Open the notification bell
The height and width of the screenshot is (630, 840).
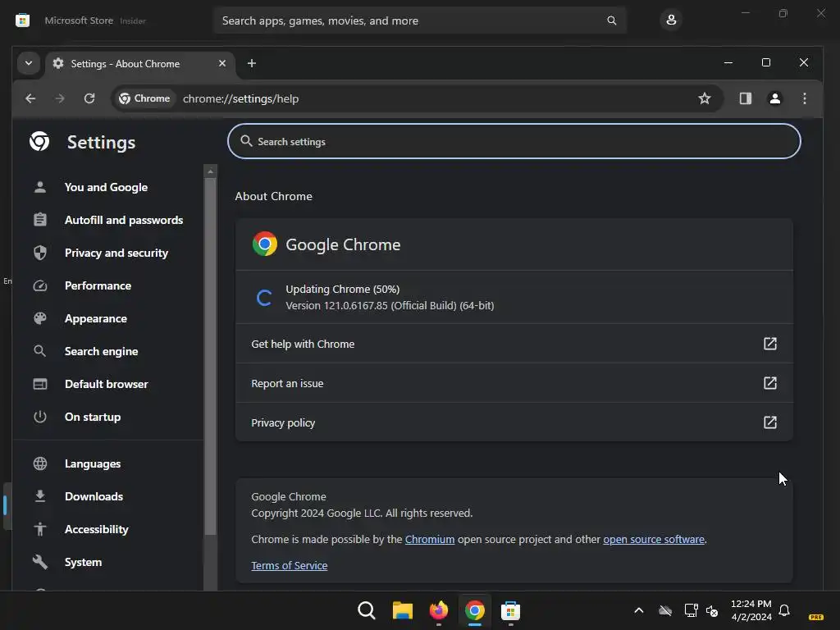[784, 610]
